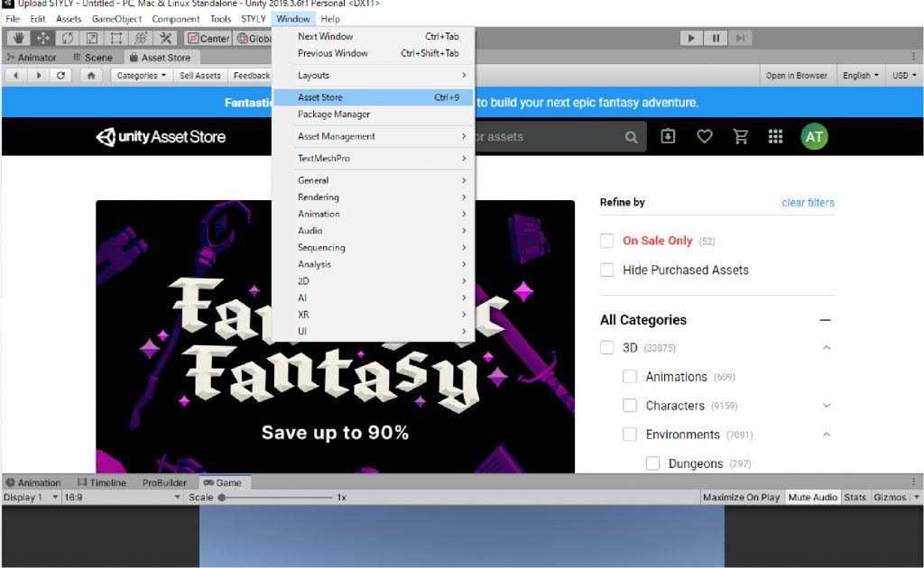Open the Gizmos dropdown arrow

[917, 498]
